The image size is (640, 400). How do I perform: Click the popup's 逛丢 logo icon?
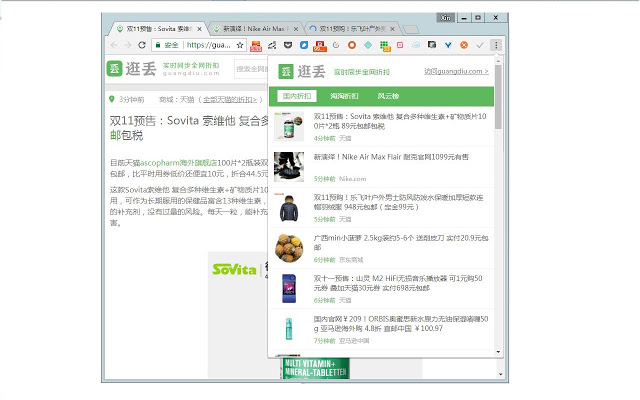click(286, 71)
